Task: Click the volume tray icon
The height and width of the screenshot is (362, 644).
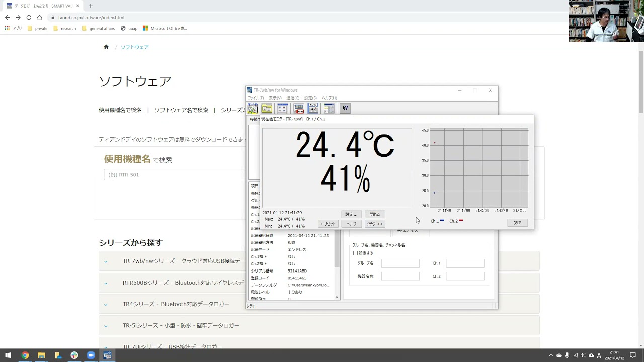Action: (583, 355)
